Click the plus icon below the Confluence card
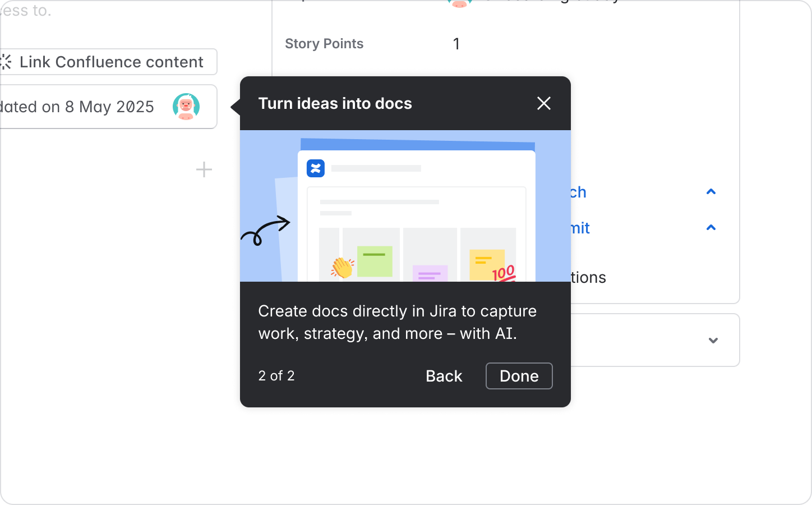812x505 pixels. point(204,169)
